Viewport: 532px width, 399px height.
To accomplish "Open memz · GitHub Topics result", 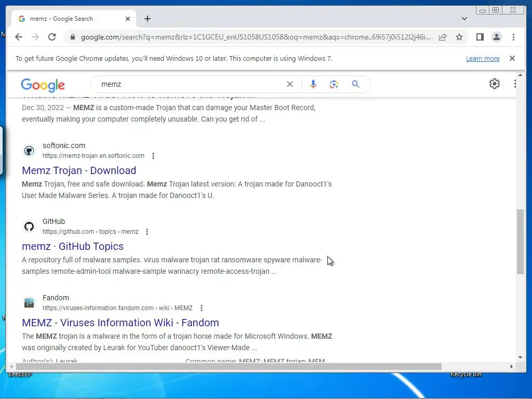I will (x=73, y=246).
